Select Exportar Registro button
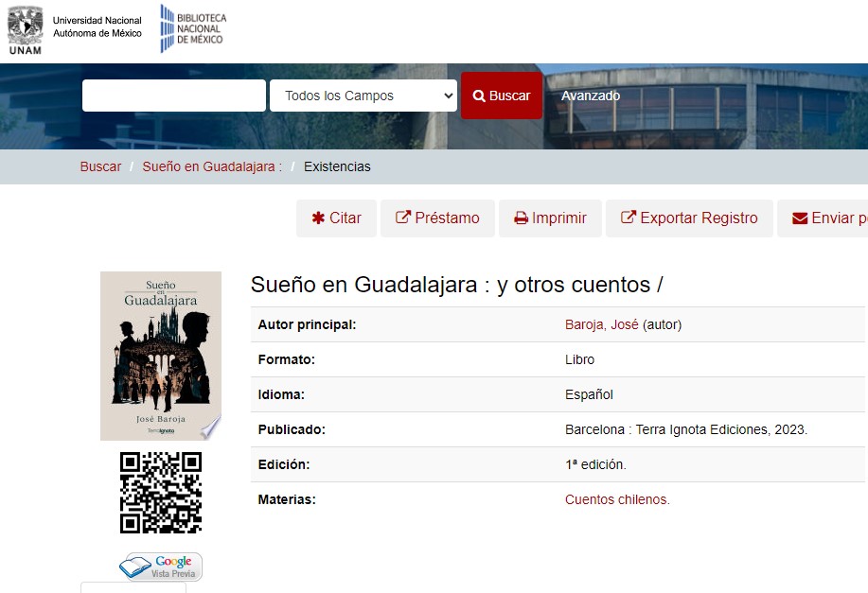The image size is (868, 593). [x=689, y=218]
